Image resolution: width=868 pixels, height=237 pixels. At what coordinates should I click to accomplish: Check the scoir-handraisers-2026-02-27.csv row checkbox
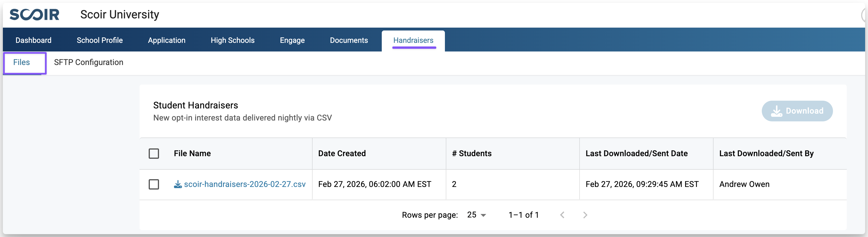coord(154,184)
